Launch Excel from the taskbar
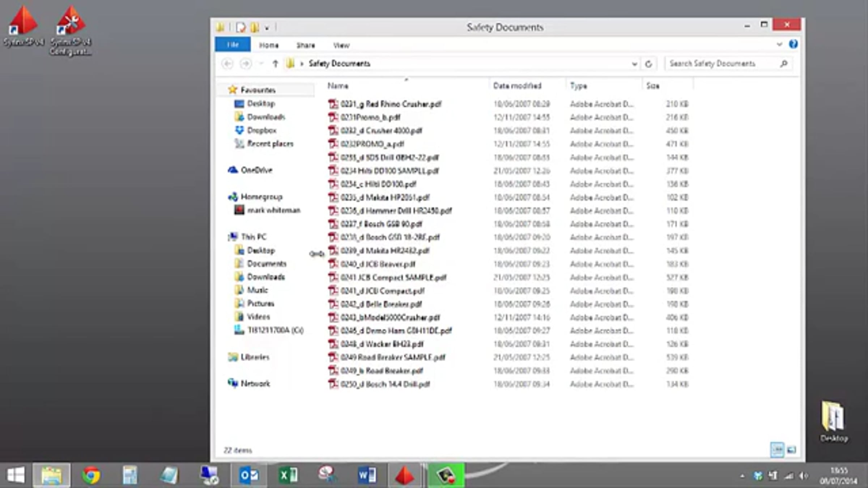 click(288, 475)
